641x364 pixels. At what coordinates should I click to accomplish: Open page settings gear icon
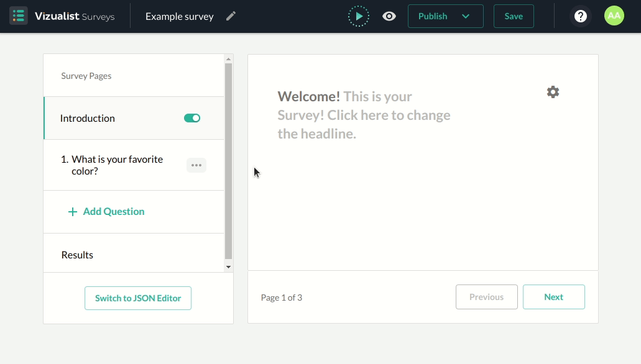tap(553, 92)
